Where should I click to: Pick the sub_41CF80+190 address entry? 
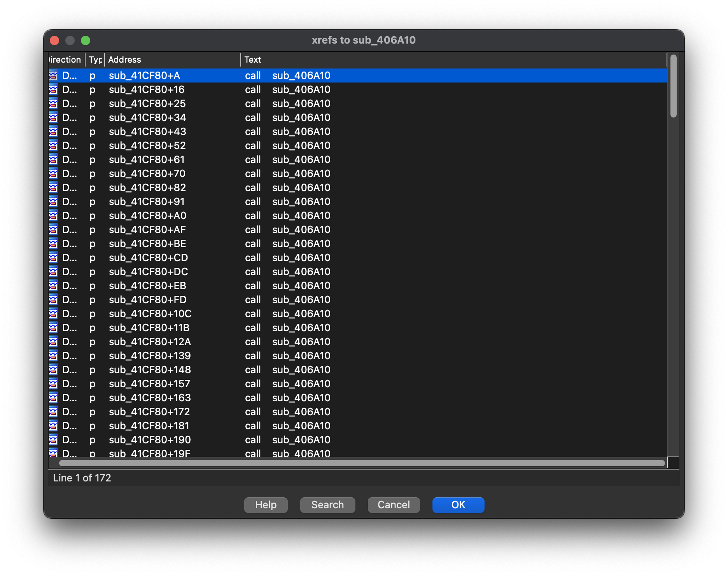click(150, 440)
